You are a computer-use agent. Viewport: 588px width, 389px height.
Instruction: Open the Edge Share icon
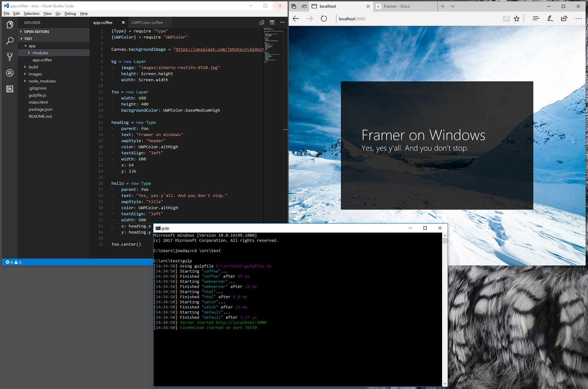click(564, 19)
